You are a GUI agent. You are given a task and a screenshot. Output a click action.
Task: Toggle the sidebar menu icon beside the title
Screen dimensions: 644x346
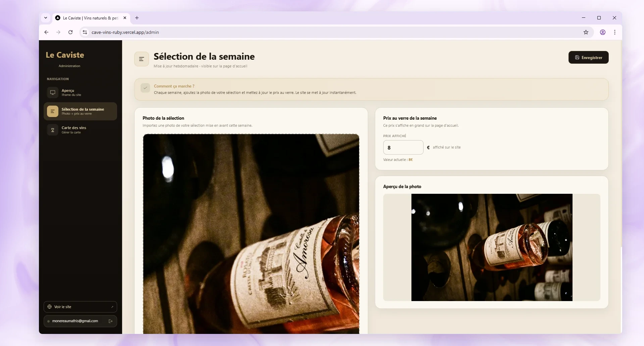pos(142,59)
